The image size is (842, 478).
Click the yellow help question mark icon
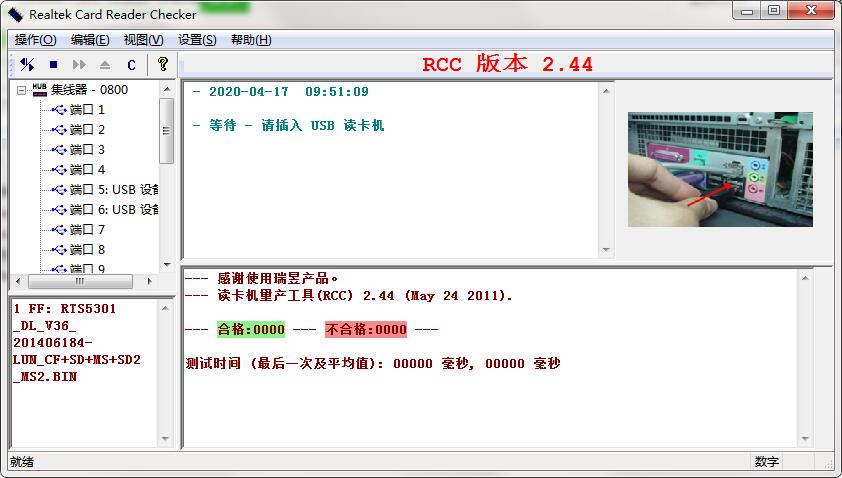click(x=163, y=64)
